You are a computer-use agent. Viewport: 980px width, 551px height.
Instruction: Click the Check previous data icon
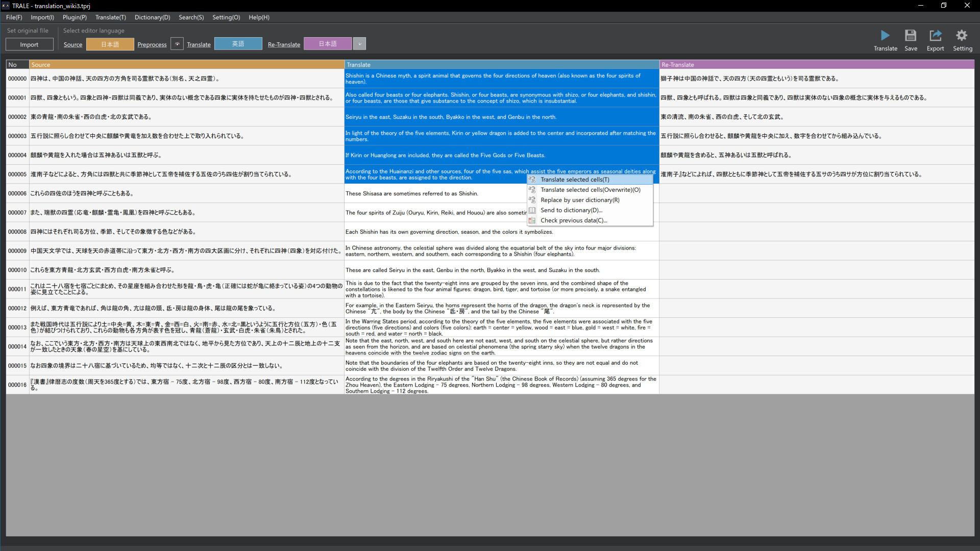click(532, 220)
